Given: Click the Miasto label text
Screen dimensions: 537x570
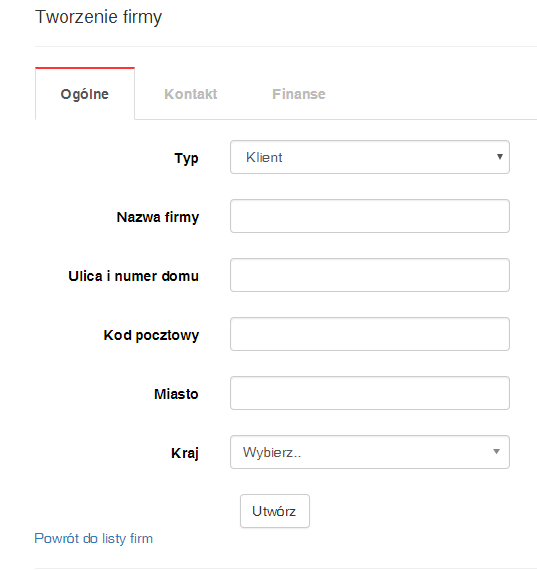Looking at the screenshot, I should point(176,394).
